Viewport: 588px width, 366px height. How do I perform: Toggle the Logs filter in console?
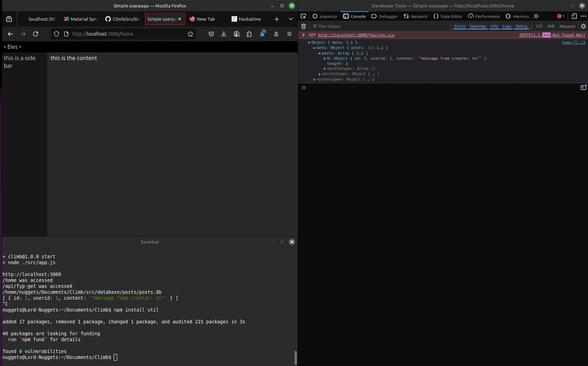tap(506, 26)
